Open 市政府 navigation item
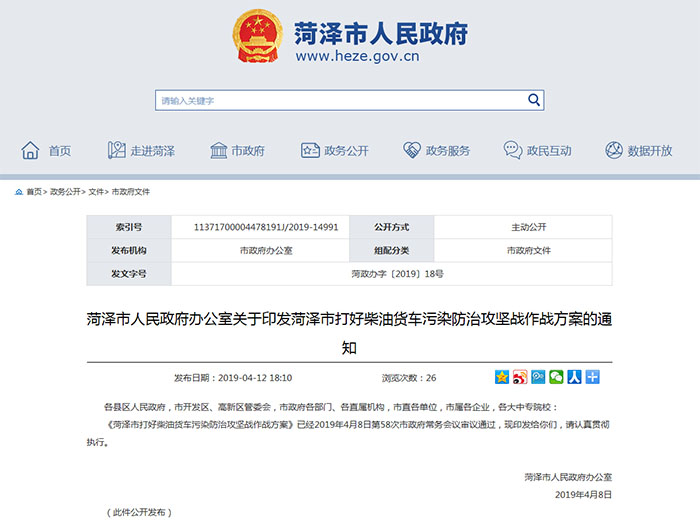 237,151
